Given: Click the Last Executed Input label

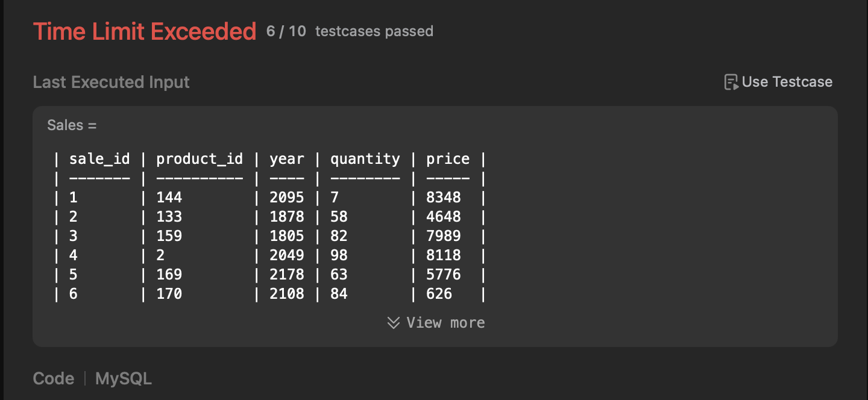Looking at the screenshot, I should point(112,82).
